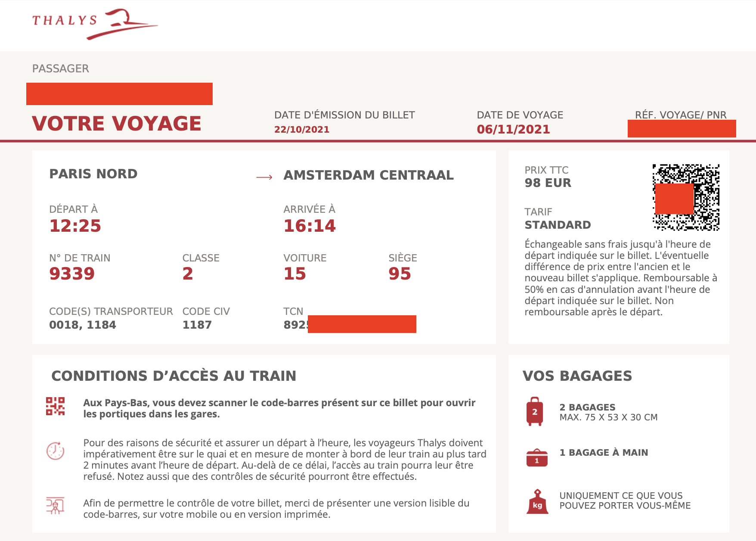Screen dimensions: 756x541
Task: Click the kg weight icon
Action: (537, 502)
